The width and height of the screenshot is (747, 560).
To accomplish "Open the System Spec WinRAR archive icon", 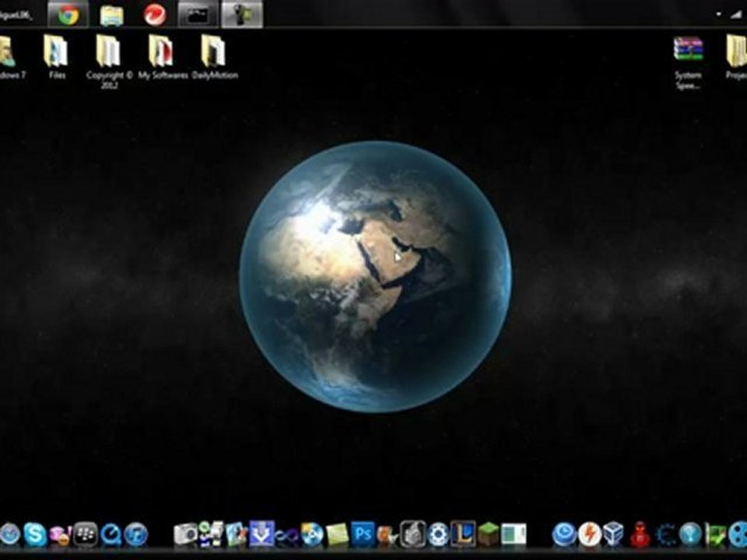I will (x=688, y=62).
